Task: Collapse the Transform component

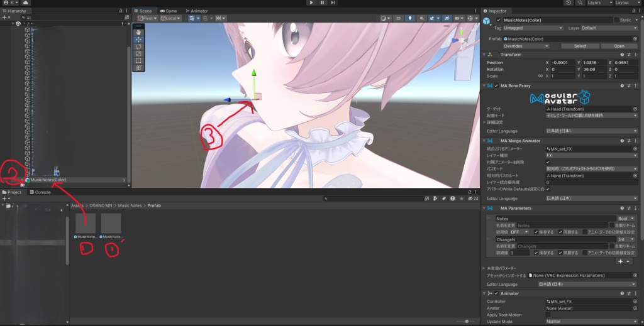Action: tap(484, 55)
